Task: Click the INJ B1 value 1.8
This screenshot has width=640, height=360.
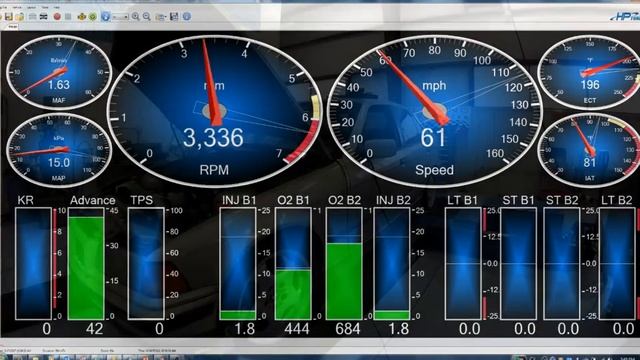Action: (x=245, y=329)
